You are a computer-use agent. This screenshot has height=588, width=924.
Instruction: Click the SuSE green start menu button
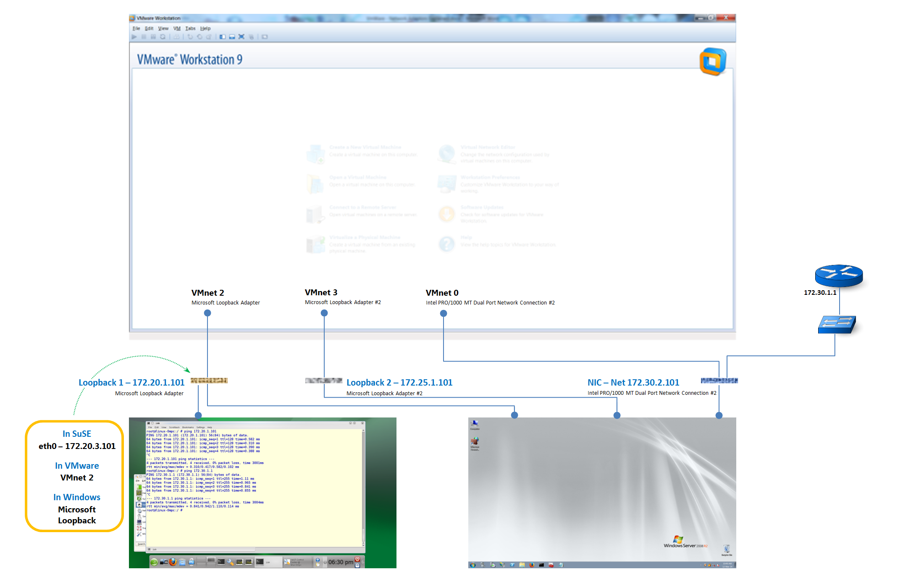pos(154,562)
